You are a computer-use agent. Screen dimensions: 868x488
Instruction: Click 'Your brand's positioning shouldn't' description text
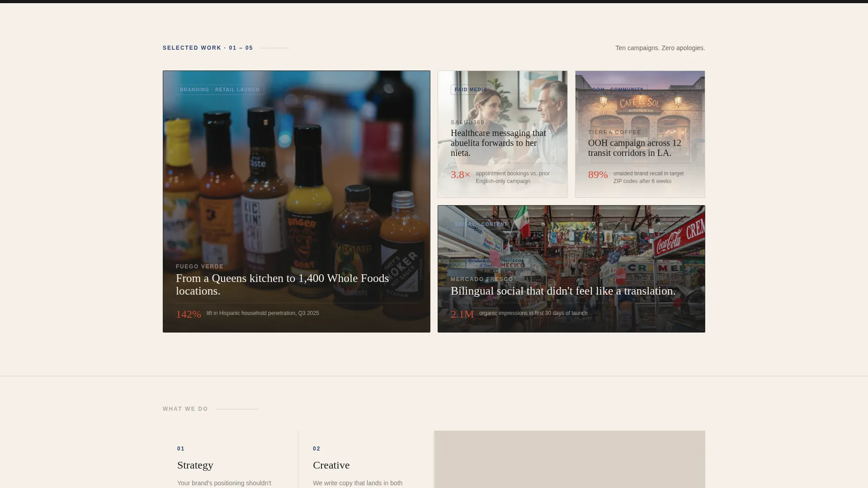[224, 483]
